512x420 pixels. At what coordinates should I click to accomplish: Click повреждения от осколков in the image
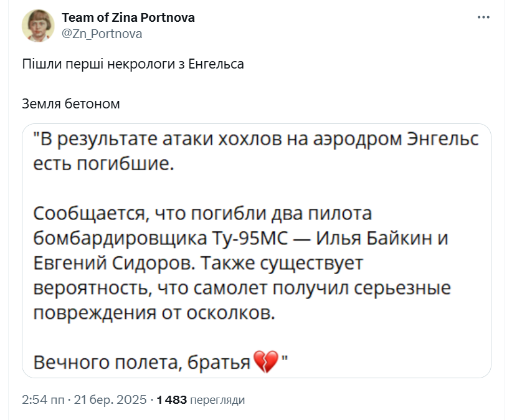click(x=153, y=312)
